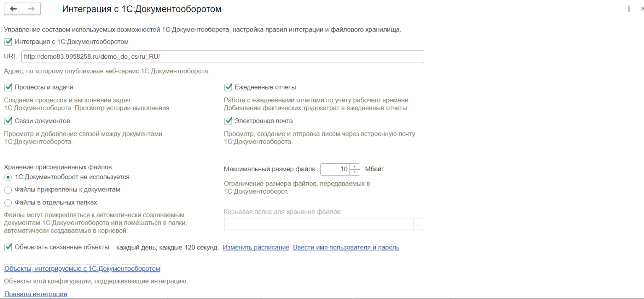The image size is (644, 299).
Task: Increase maximum file size with up arrow
Action: pyautogui.click(x=354, y=167)
